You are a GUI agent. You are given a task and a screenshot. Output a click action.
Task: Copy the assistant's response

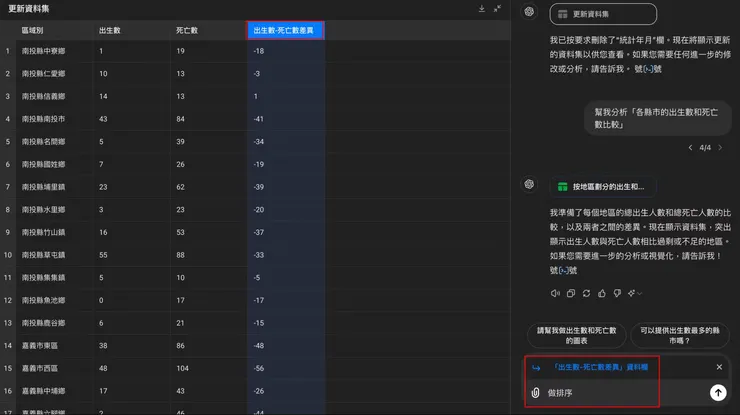coord(571,293)
